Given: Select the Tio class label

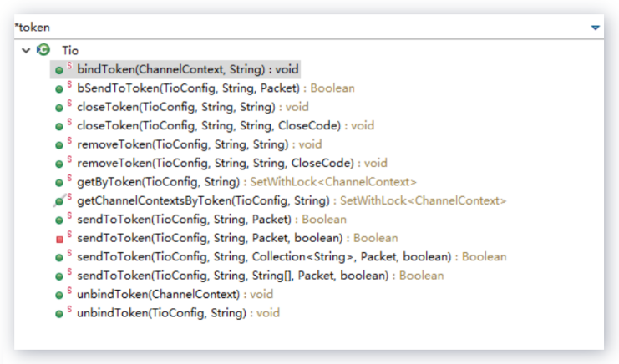Looking at the screenshot, I should (x=71, y=51).
